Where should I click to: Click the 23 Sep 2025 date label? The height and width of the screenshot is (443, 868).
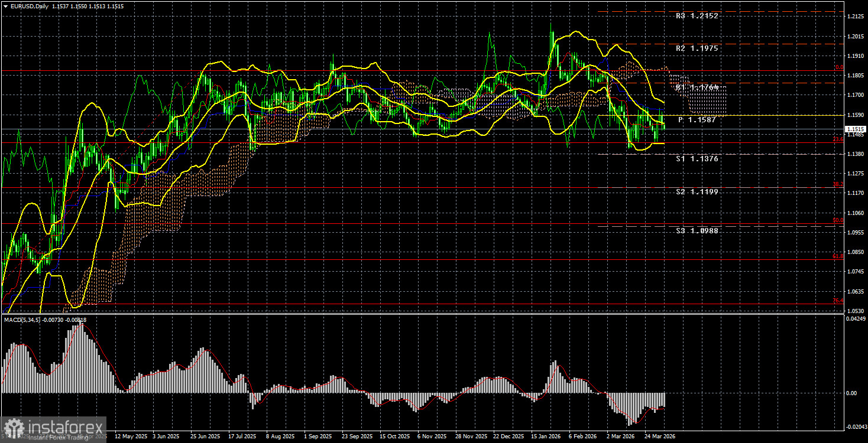(x=356, y=437)
